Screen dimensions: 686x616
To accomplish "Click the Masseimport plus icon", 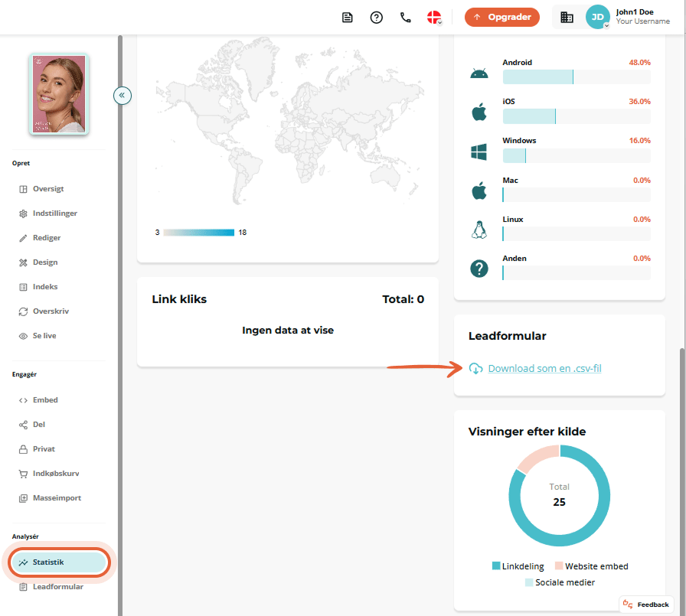I will [x=23, y=498].
